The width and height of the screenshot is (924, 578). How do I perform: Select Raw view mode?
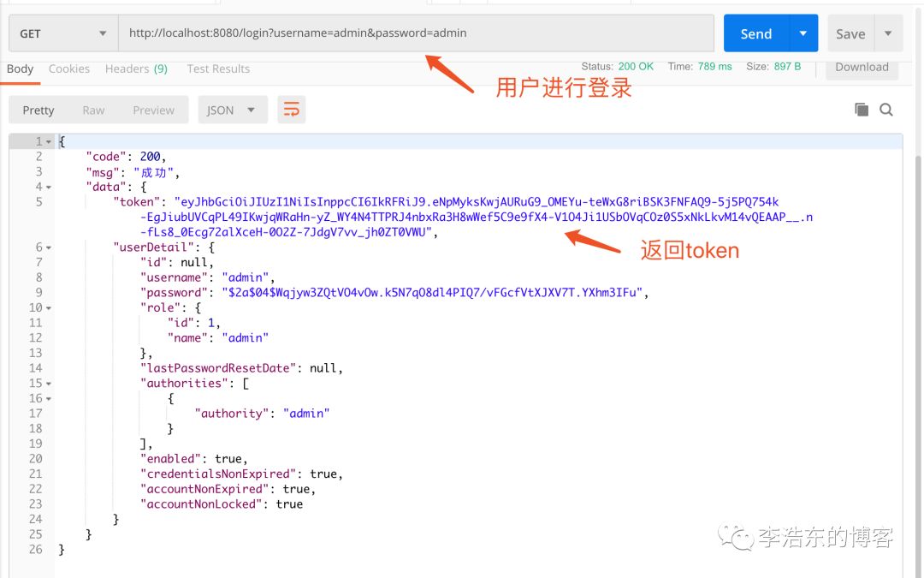(93, 110)
